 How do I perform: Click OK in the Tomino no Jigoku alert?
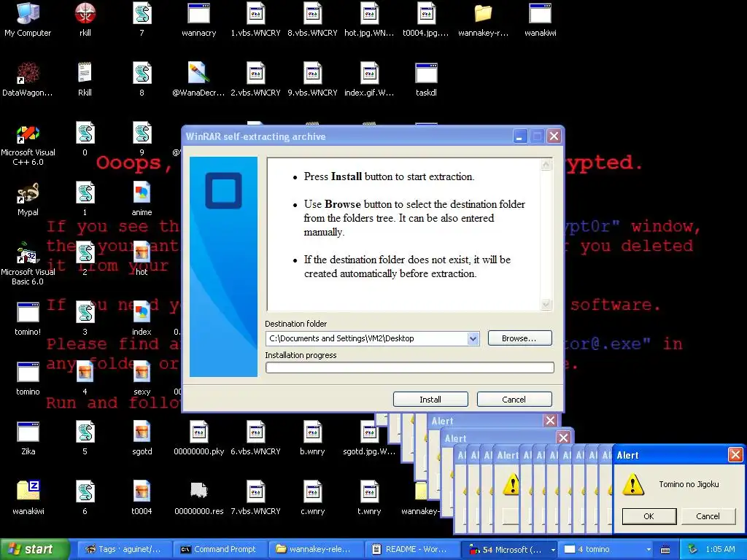[x=649, y=516]
